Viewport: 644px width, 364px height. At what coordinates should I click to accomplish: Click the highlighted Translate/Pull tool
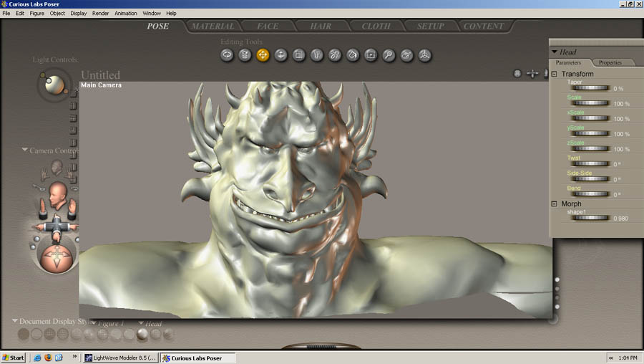click(x=263, y=54)
